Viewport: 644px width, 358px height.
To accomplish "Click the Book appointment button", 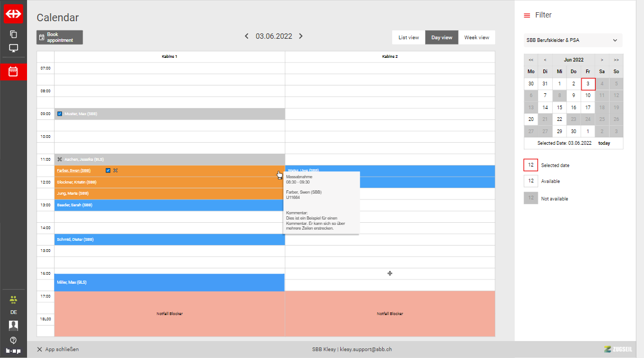I will (59, 37).
